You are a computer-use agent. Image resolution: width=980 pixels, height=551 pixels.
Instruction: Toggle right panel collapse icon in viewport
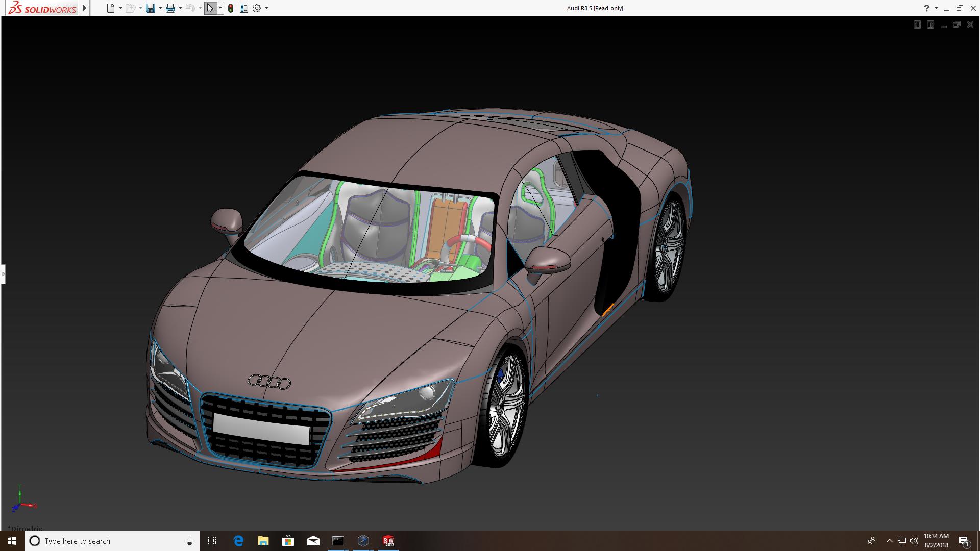[x=930, y=24]
